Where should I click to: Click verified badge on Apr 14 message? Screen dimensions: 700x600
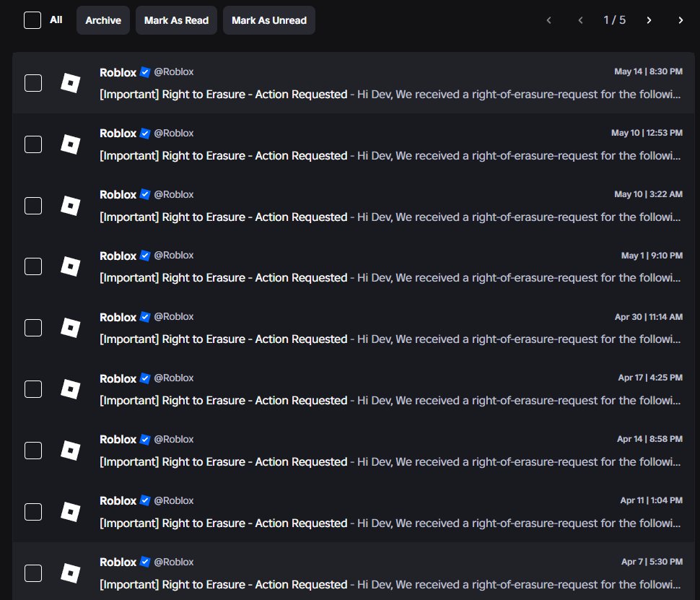point(145,439)
